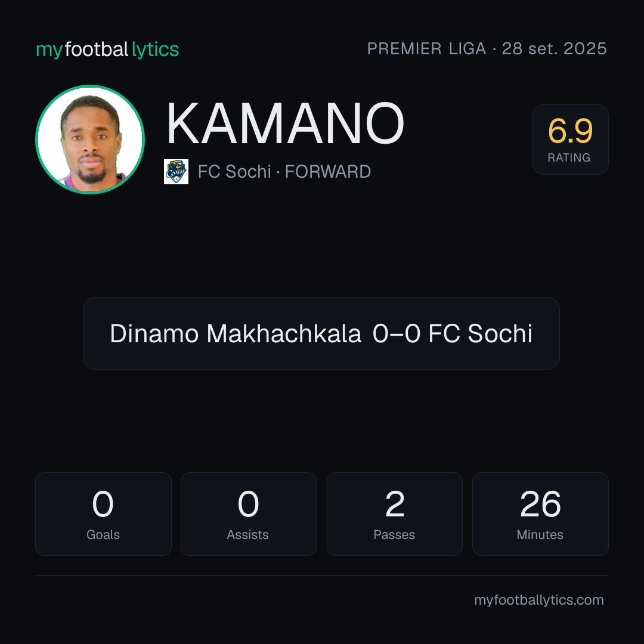This screenshot has width=644, height=644.
Task: Click the Goals stat card
Action: [x=103, y=514]
